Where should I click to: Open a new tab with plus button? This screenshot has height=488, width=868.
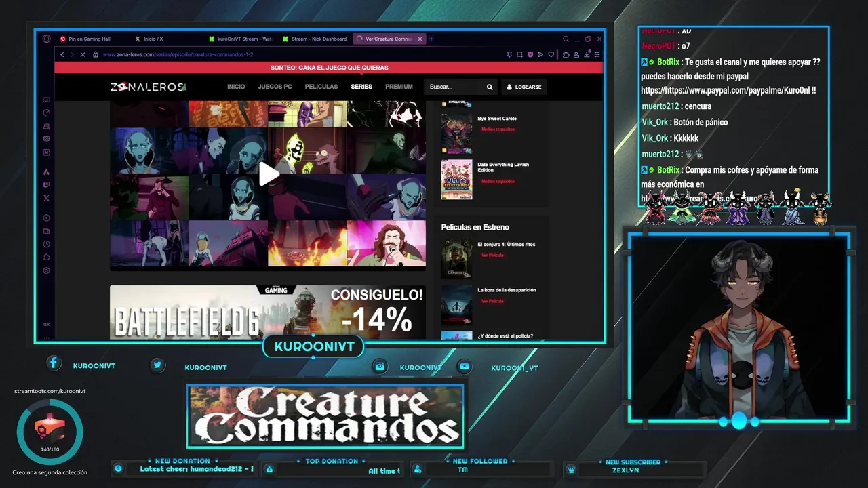(431, 39)
